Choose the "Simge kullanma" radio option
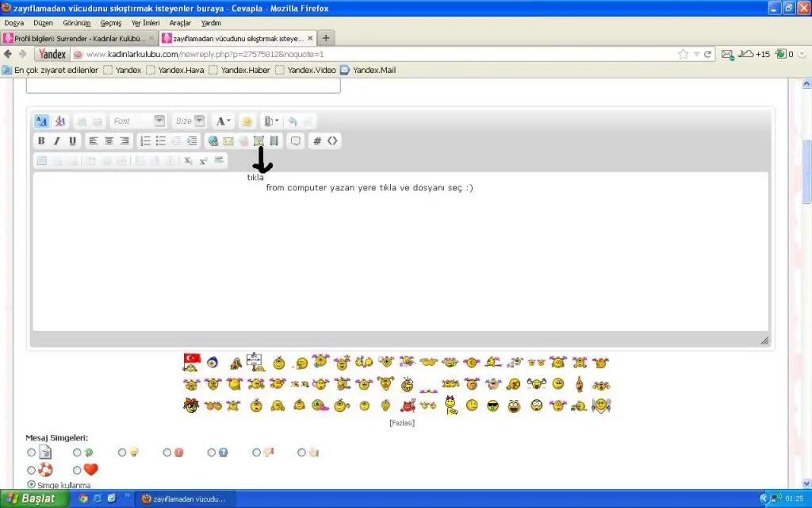 (32, 484)
